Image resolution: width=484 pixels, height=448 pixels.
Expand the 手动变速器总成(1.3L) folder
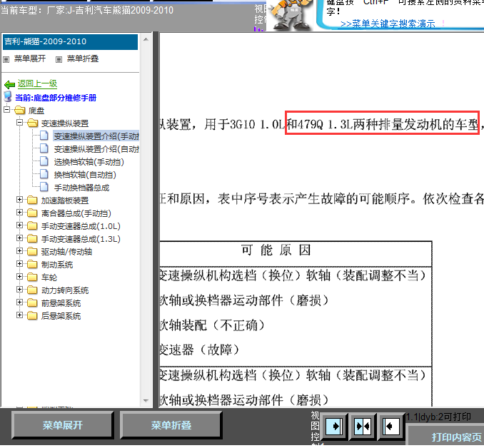point(20,238)
